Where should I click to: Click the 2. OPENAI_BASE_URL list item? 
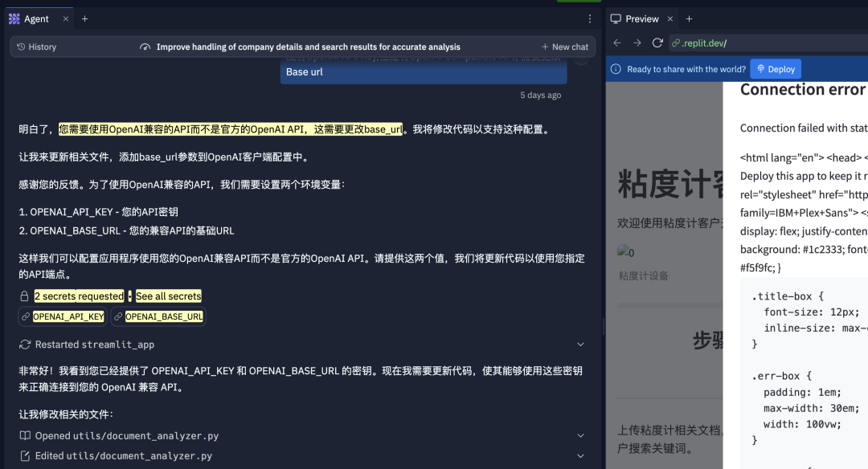(x=126, y=230)
